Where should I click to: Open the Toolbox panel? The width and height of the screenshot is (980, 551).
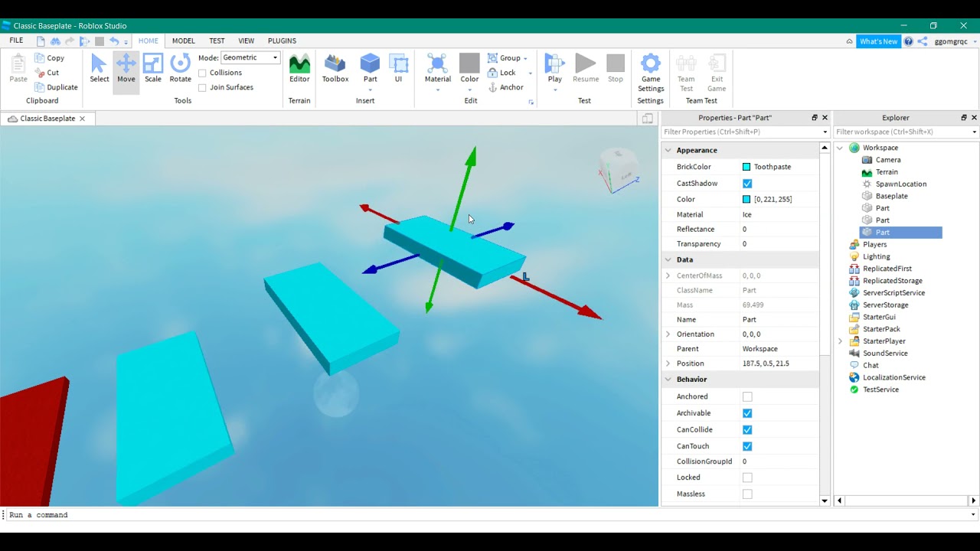[335, 69]
